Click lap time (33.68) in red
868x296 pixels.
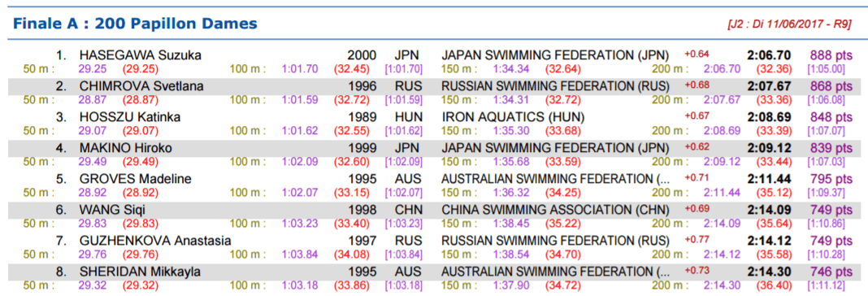point(563,131)
